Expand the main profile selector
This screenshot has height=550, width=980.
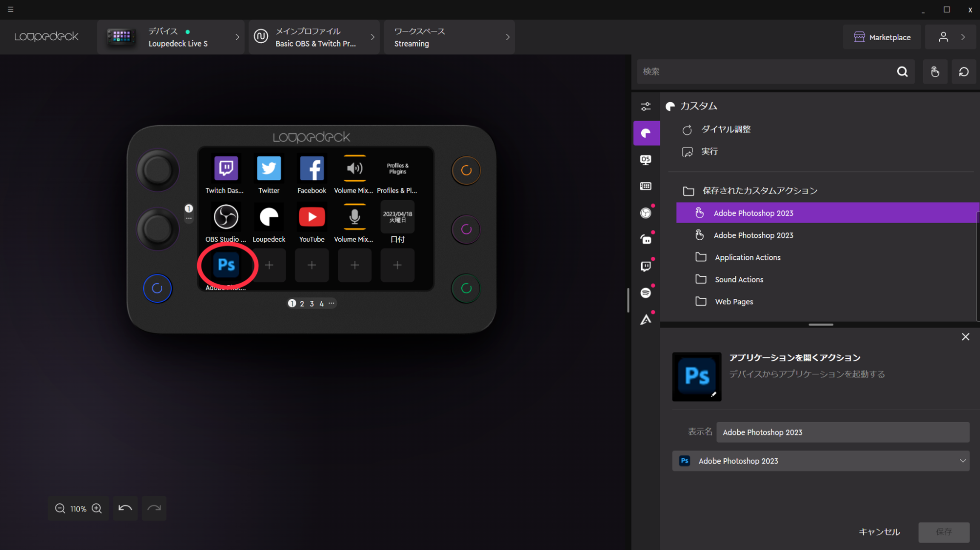[x=314, y=37]
